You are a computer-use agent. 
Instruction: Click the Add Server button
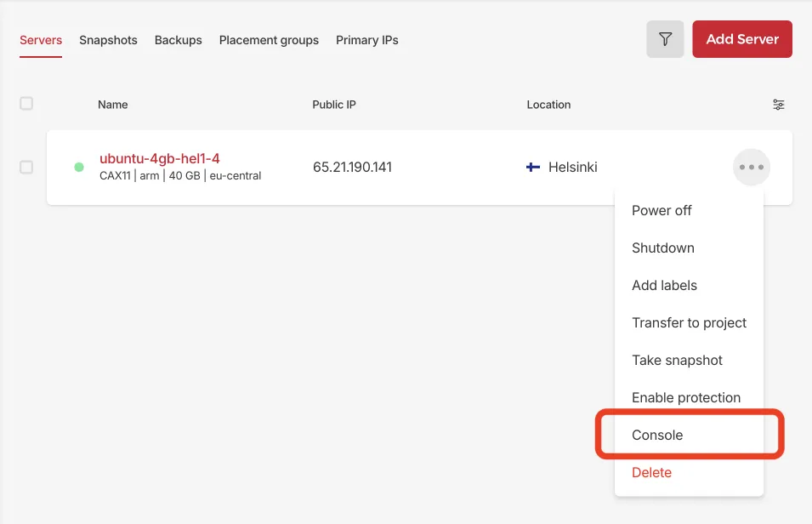pos(742,39)
